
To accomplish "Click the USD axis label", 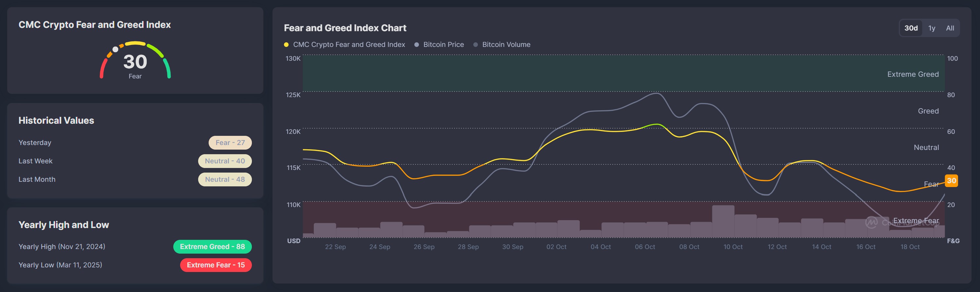I will click(293, 241).
